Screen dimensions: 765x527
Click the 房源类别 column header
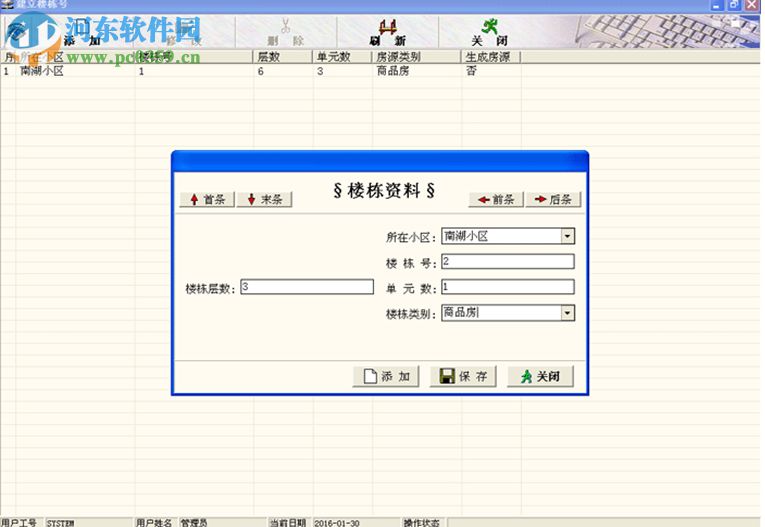(x=417, y=57)
